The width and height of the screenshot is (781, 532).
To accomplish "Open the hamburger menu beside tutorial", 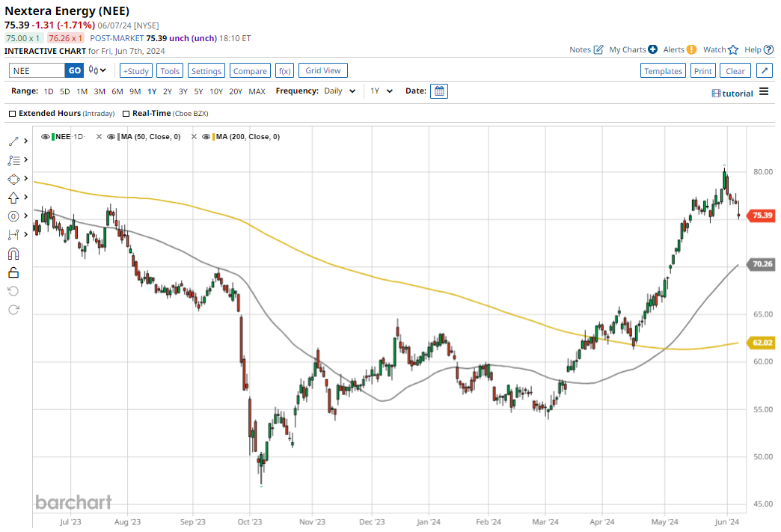I will pyautogui.click(x=763, y=92).
